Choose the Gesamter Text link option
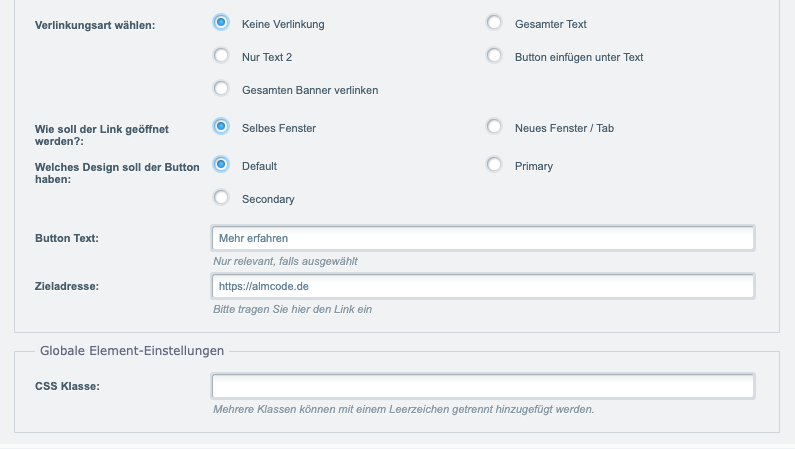 tap(494, 22)
